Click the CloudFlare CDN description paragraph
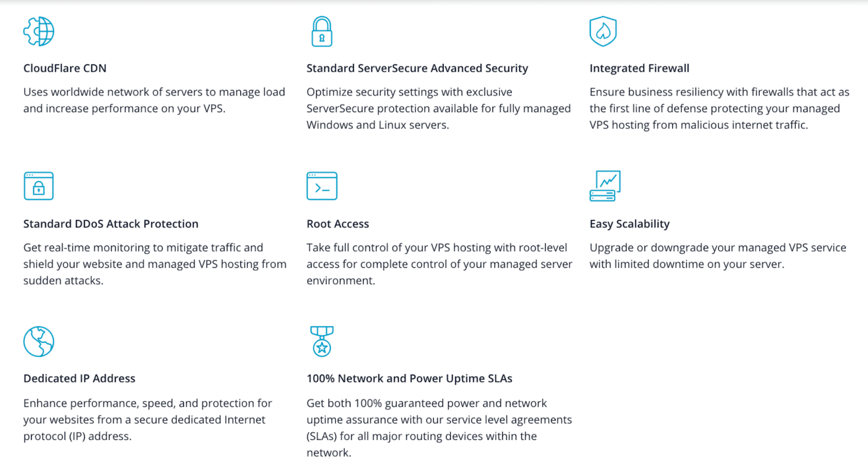The width and height of the screenshot is (868, 475). pyautogui.click(x=154, y=100)
